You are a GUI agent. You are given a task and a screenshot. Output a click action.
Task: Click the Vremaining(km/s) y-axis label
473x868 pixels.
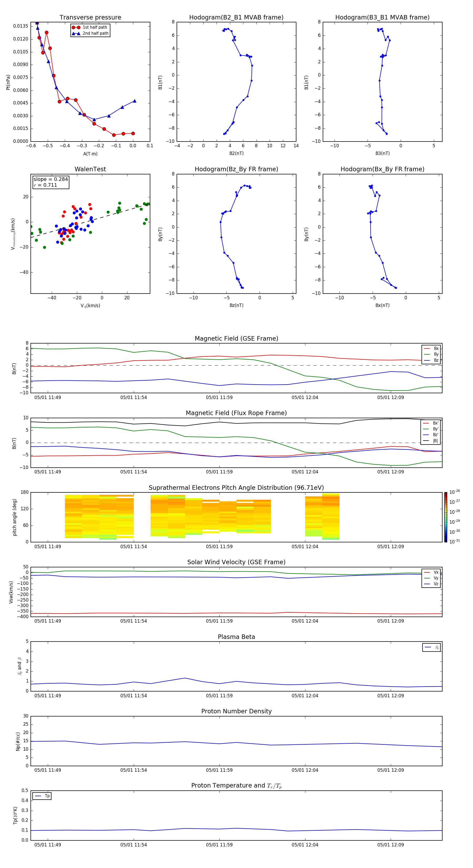(x=13, y=234)
